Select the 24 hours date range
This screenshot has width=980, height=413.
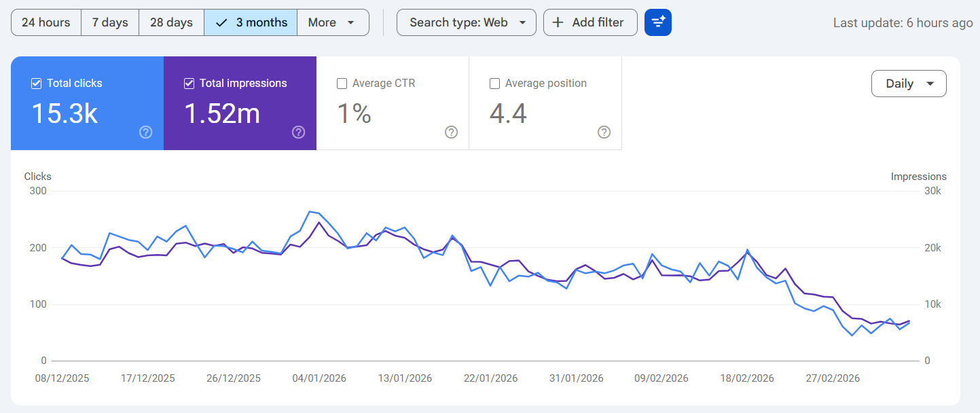pyautogui.click(x=46, y=22)
